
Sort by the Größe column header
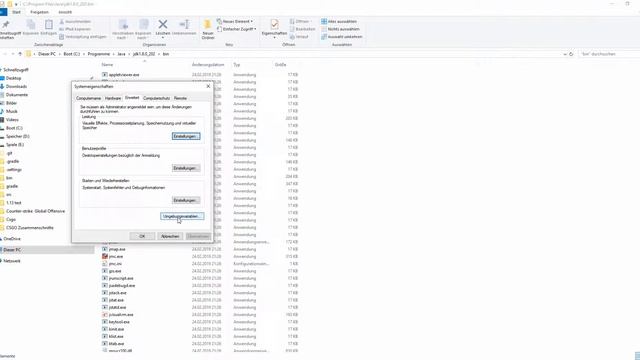[280, 64]
